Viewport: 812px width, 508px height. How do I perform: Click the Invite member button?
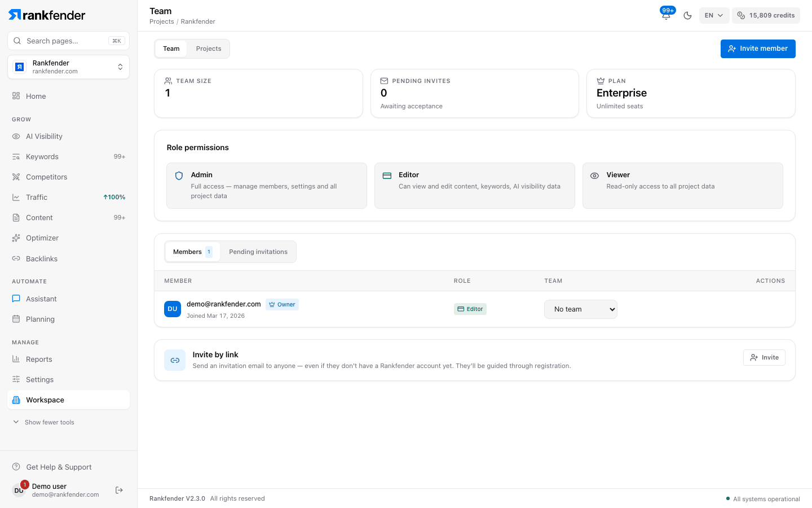point(758,49)
